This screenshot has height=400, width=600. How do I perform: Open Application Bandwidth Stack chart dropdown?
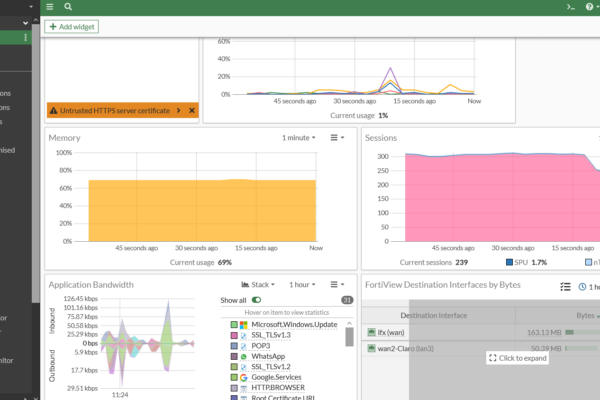[261, 285]
